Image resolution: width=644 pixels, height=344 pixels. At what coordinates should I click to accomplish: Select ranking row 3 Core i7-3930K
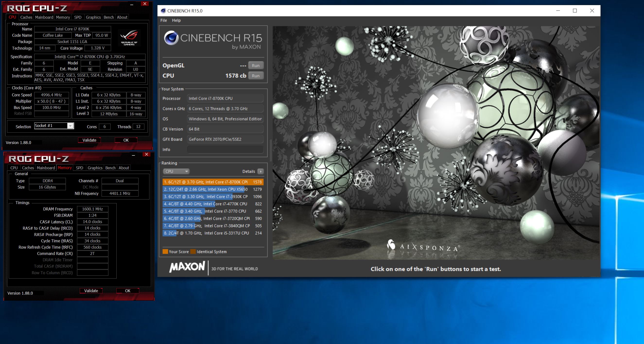tap(213, 196)
